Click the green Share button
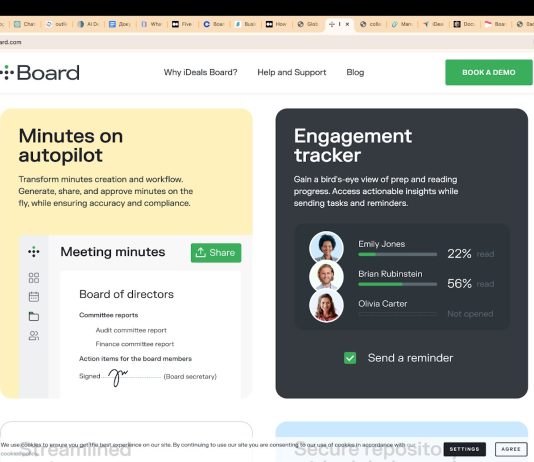 [x=216, y=253]
